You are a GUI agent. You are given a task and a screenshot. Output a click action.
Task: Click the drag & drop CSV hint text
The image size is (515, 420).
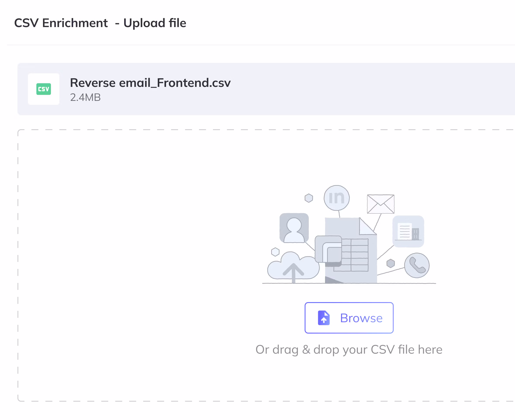349,349
